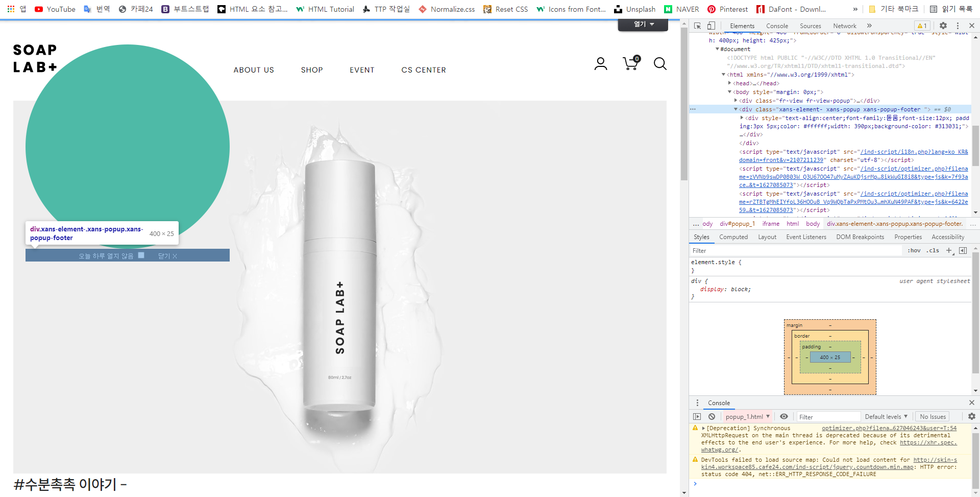980x497 pixels.
Task: Open the shopping cart icon
Action: pos(631,63)
